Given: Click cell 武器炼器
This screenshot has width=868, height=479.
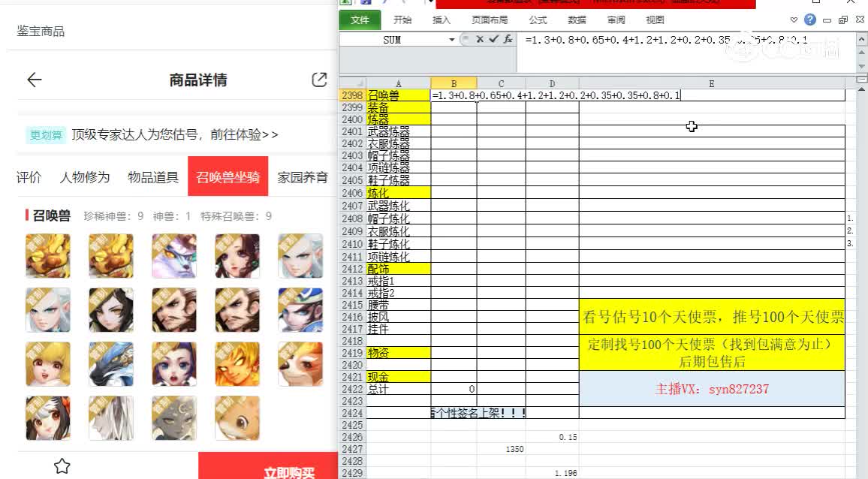Looking at the screenshot, I should point(399,132).
